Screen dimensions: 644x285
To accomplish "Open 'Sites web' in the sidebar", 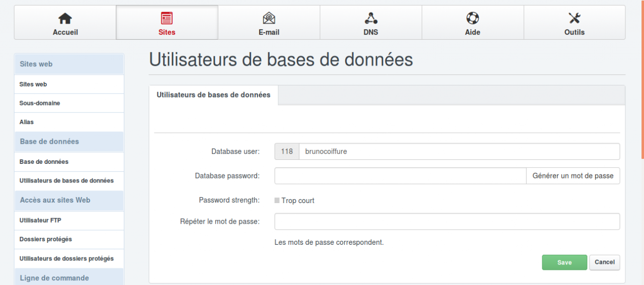I will tap(33, 84).
